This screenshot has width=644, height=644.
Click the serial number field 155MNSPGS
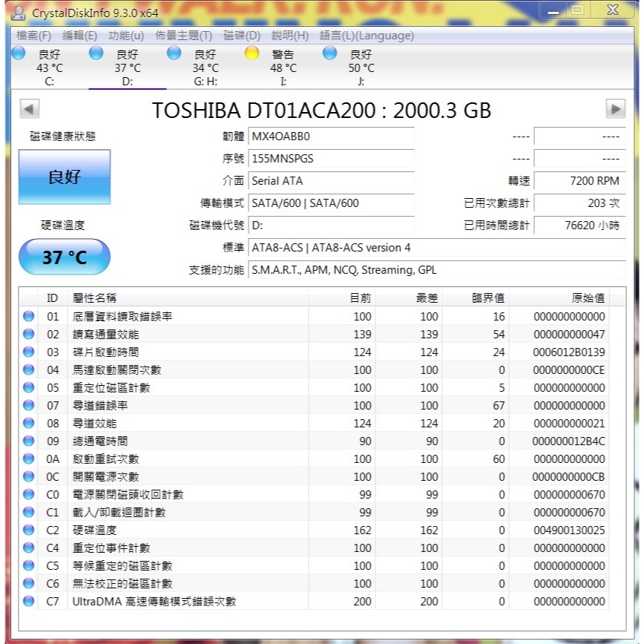pos(331,159)
